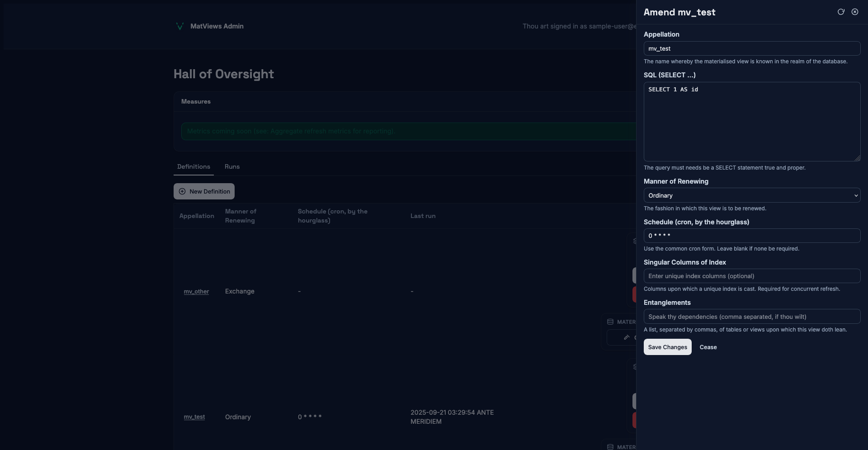This screenshot has height=450, width=868.
Task: Select the Definitions tab
Action: coord(193,166)
